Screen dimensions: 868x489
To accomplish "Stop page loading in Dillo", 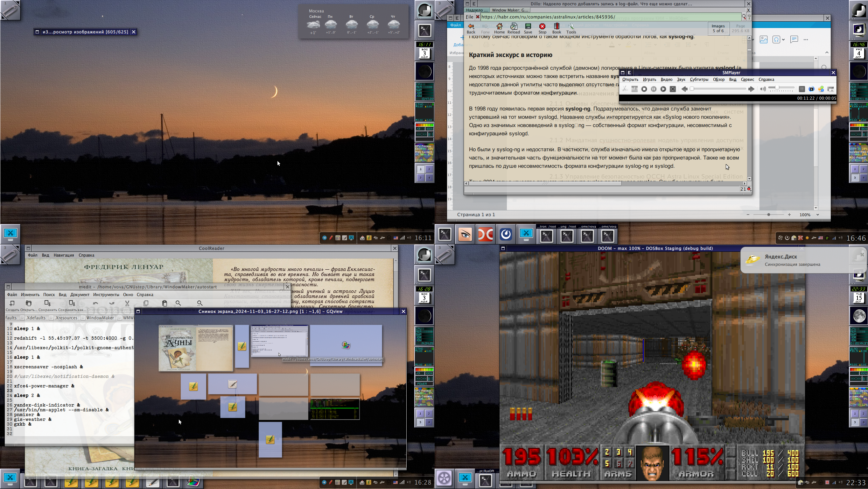I will (x=542, y=28).
